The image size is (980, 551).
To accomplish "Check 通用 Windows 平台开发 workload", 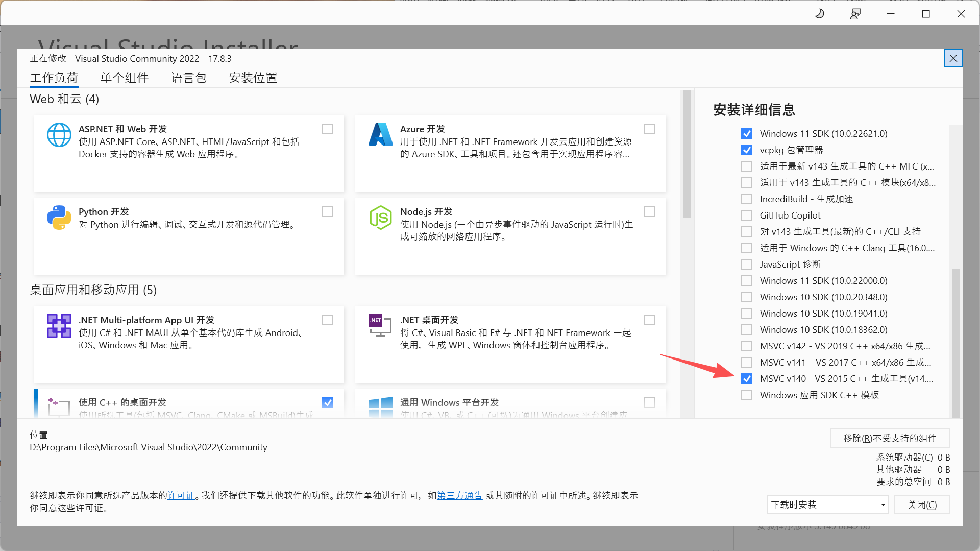I will [649, 403].
